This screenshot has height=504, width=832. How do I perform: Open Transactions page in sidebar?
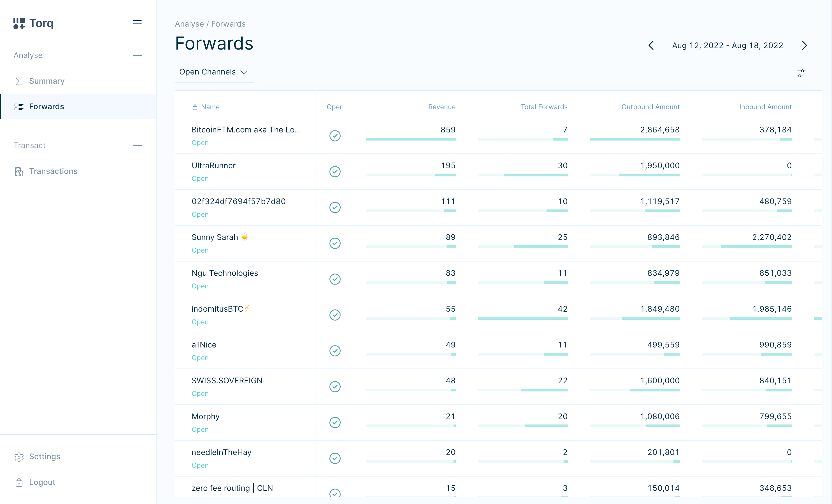[x=53, y=171]
